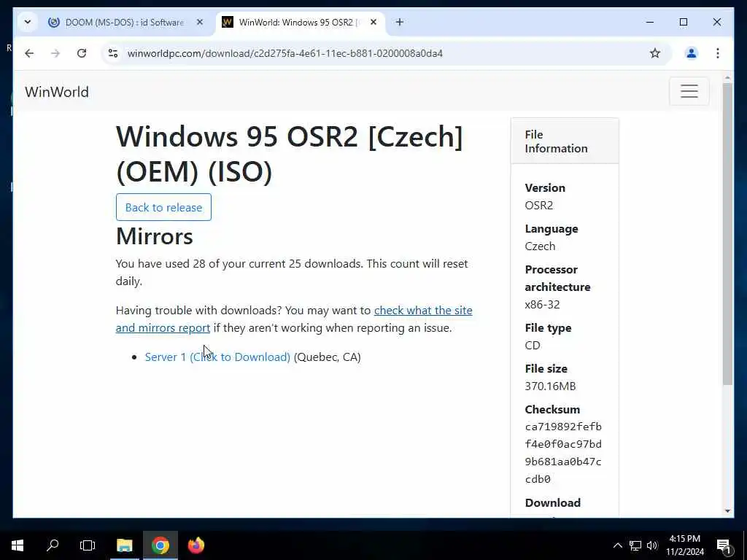Close the DOOM (MS-DOS) tab

click(200, 22)
